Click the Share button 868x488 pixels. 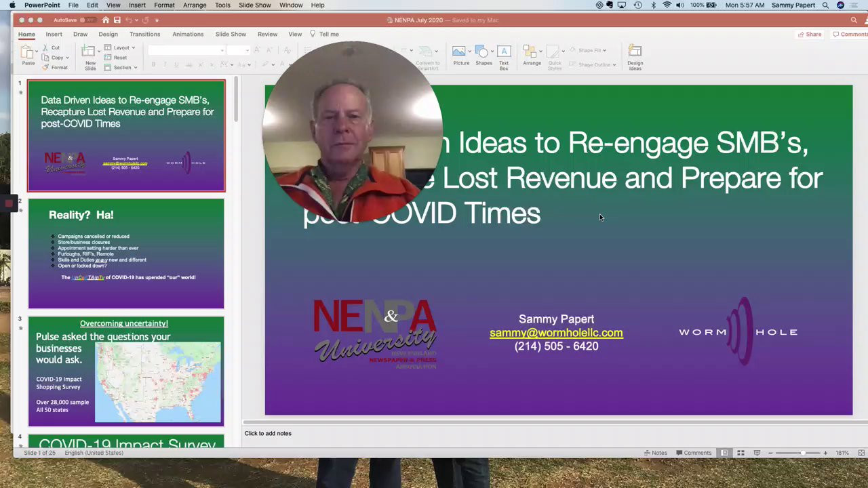click(809, 34)
